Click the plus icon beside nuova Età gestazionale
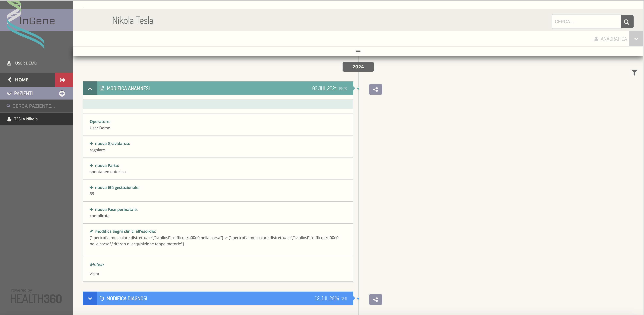 [91, 187]
